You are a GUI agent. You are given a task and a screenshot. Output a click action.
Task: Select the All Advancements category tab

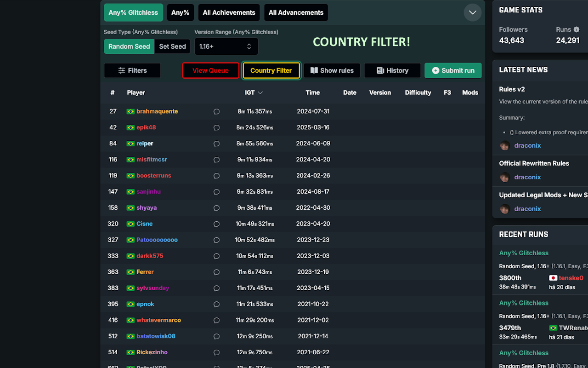click(296, 12)
